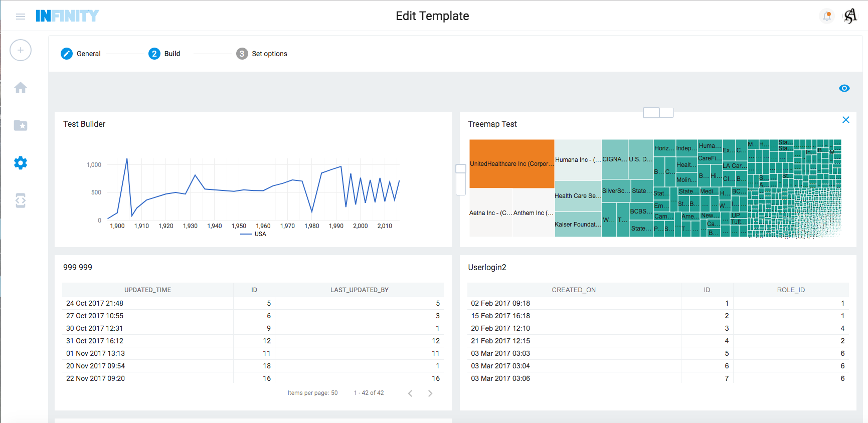
Task: Select Aetna Inc treemap block
Action: [491, 213]
